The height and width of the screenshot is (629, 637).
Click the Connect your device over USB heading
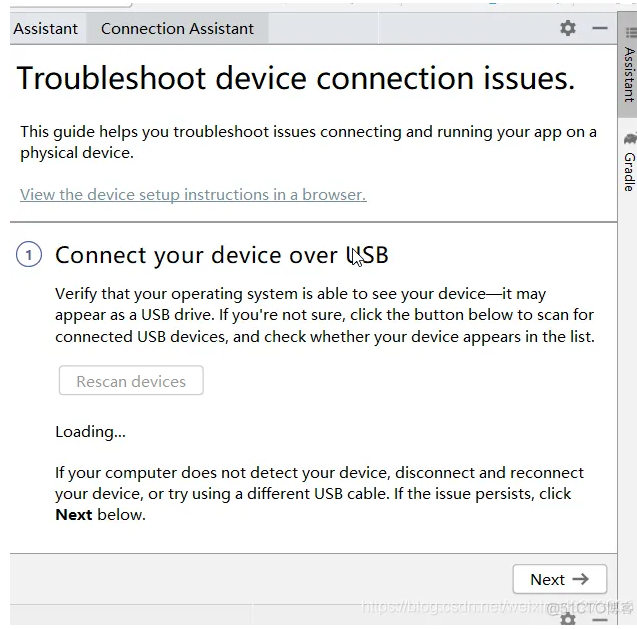pos(221,255)
